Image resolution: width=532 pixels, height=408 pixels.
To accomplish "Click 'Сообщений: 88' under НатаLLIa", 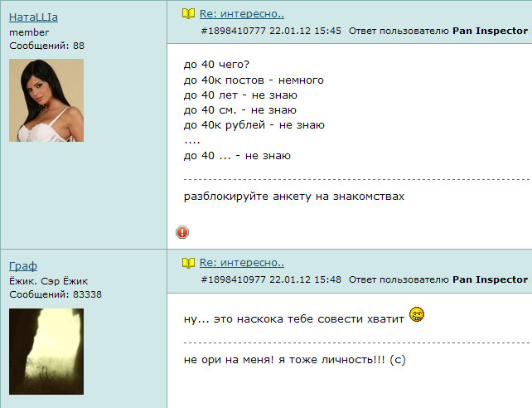I will click(x=47, y=46).
